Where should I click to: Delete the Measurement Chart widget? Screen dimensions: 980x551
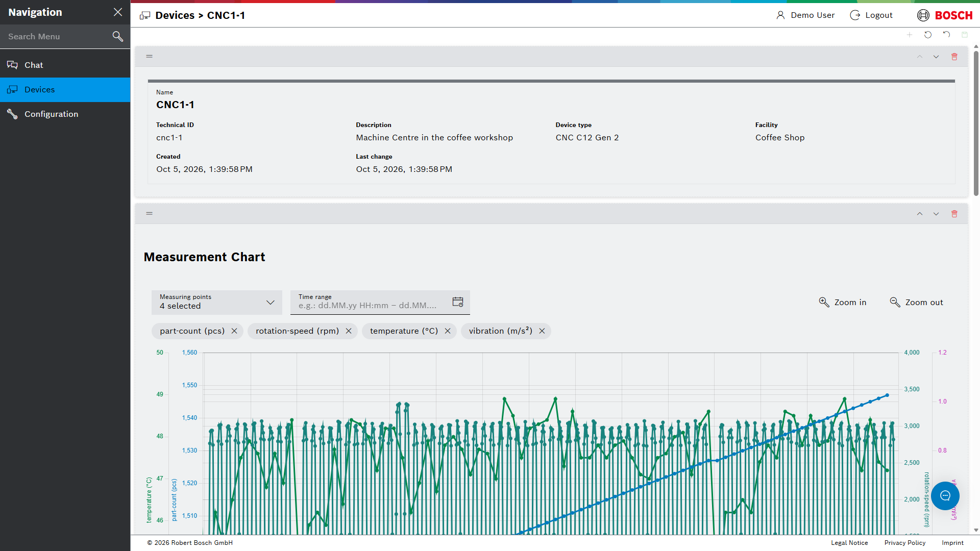(954, 214)
